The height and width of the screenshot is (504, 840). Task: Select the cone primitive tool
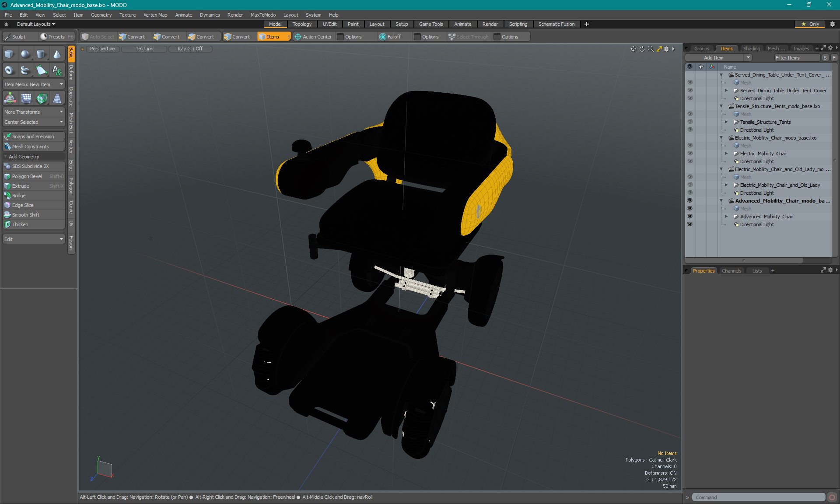click(57, 54)
